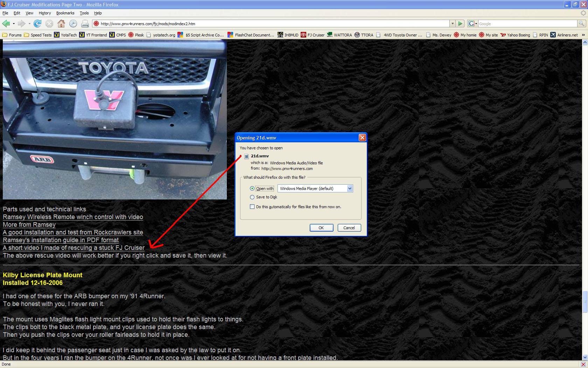Viewport: 588px width, 368px height.
Task: Open the Speed Tests bookmark folder
Action: [x=38, y=35]
